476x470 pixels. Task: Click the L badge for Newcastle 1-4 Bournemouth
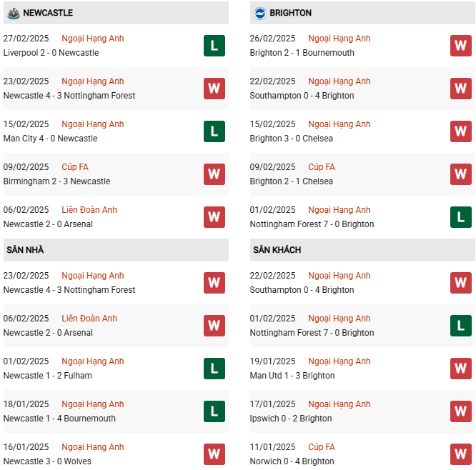tap(214, 411)
